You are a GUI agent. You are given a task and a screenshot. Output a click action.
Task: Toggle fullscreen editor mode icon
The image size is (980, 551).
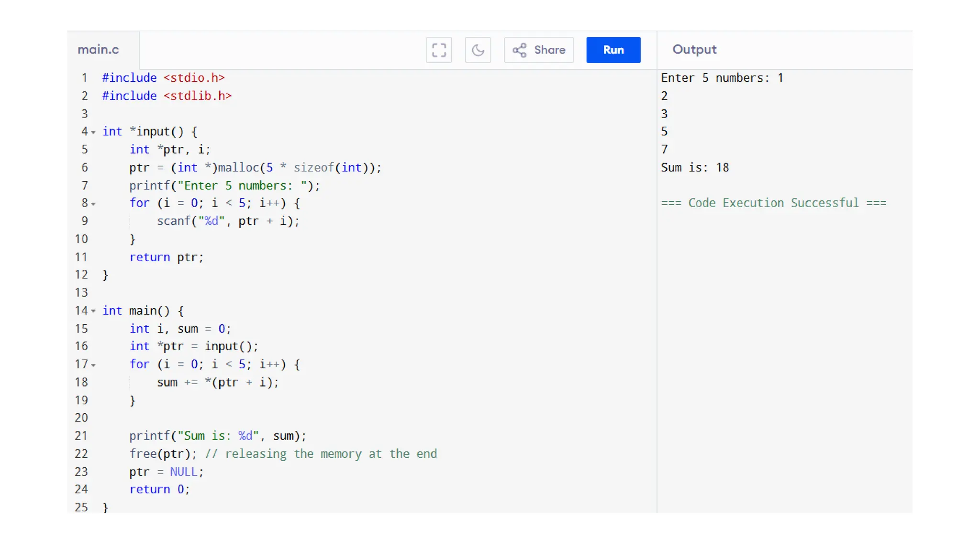(x=439, y=50)
